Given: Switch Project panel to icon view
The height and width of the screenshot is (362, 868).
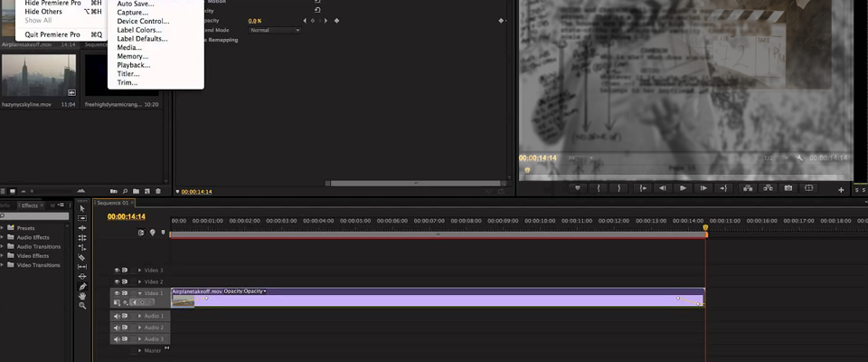Looking at the screenshot, I should click(12, 191).
